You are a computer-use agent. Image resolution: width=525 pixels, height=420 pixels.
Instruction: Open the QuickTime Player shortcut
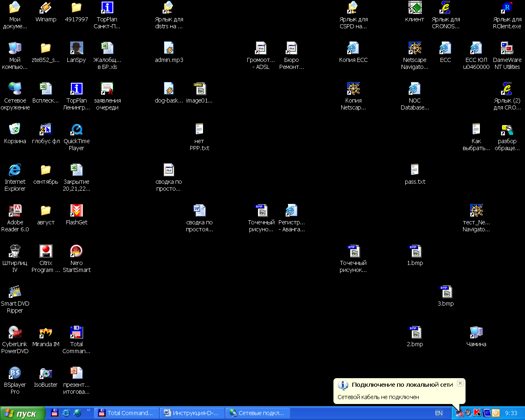point(76,137)
